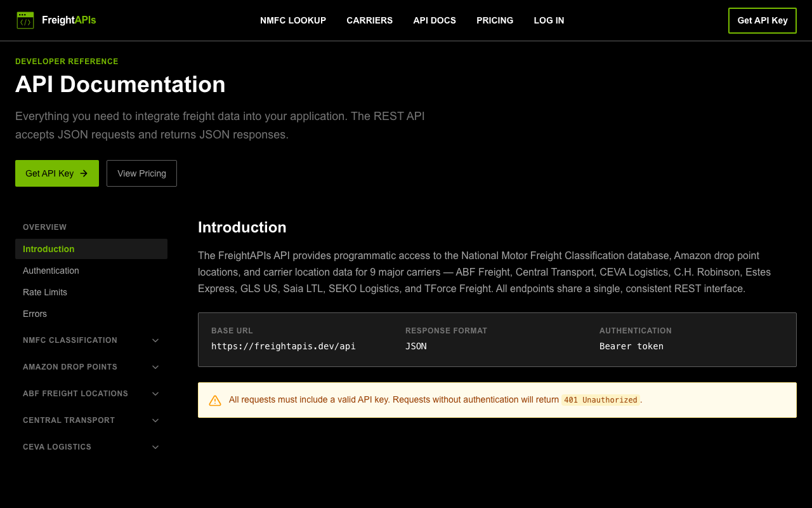Screen dimensions: 812x508
Task: Click the arrow icon on green Get API Key button
Action: coord(84,173)
